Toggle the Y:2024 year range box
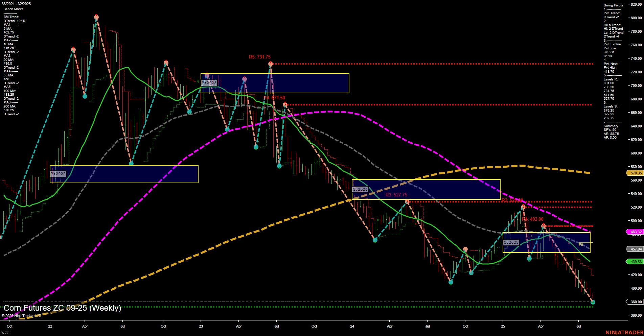This screenshot has width=644, height=336. pos(360,190)
